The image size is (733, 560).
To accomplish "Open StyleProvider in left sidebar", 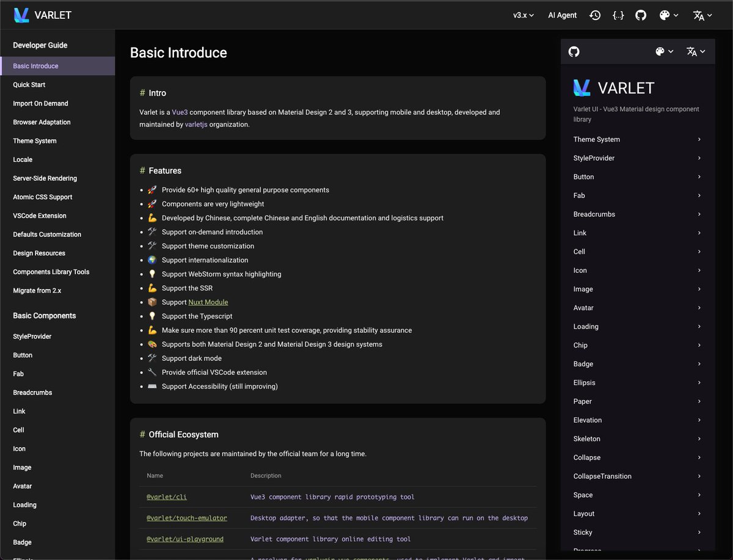I will [57, 336].
